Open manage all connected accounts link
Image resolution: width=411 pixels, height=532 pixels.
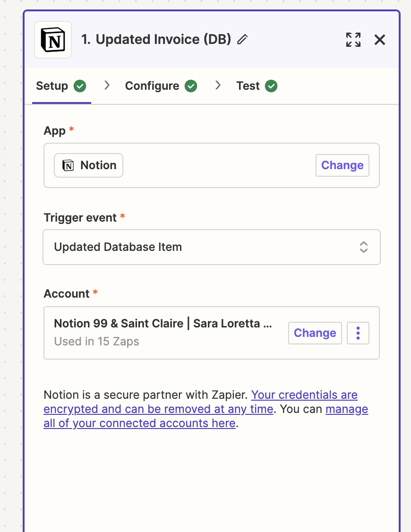[206, 416]
